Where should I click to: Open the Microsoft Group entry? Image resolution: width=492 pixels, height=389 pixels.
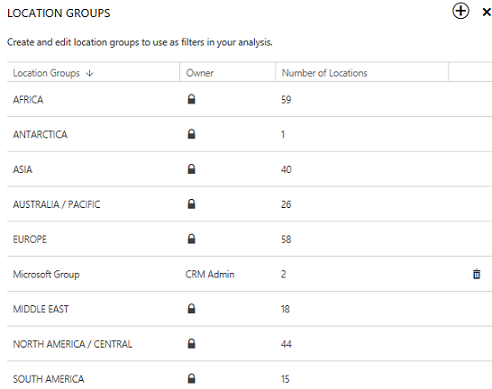46,274
